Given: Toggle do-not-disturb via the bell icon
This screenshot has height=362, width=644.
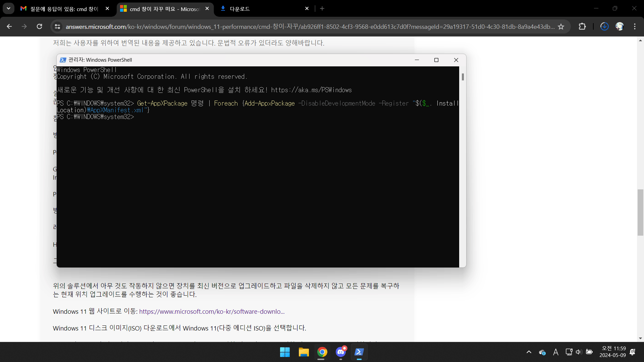Looking at the screenshot, I should [633, 352].
